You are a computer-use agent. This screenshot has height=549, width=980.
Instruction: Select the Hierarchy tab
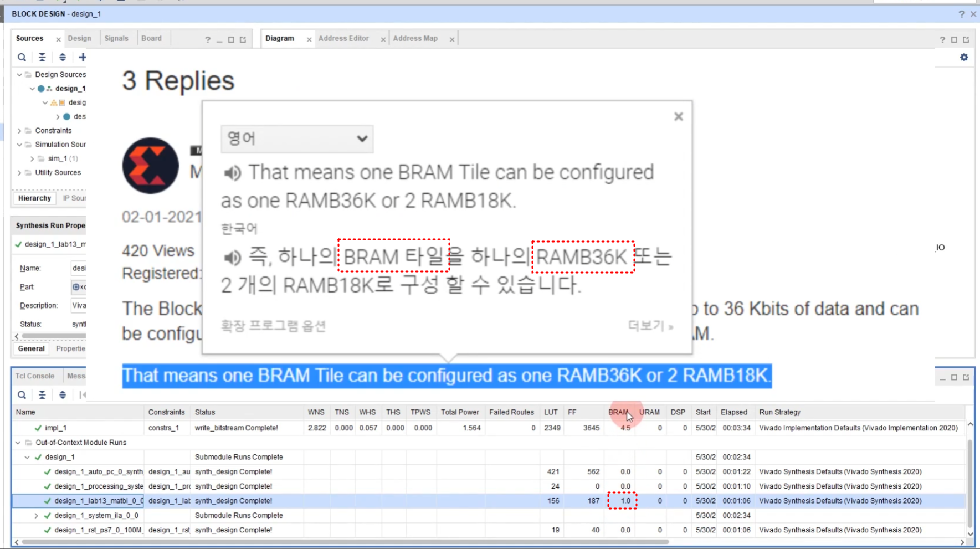pos(34,198)
